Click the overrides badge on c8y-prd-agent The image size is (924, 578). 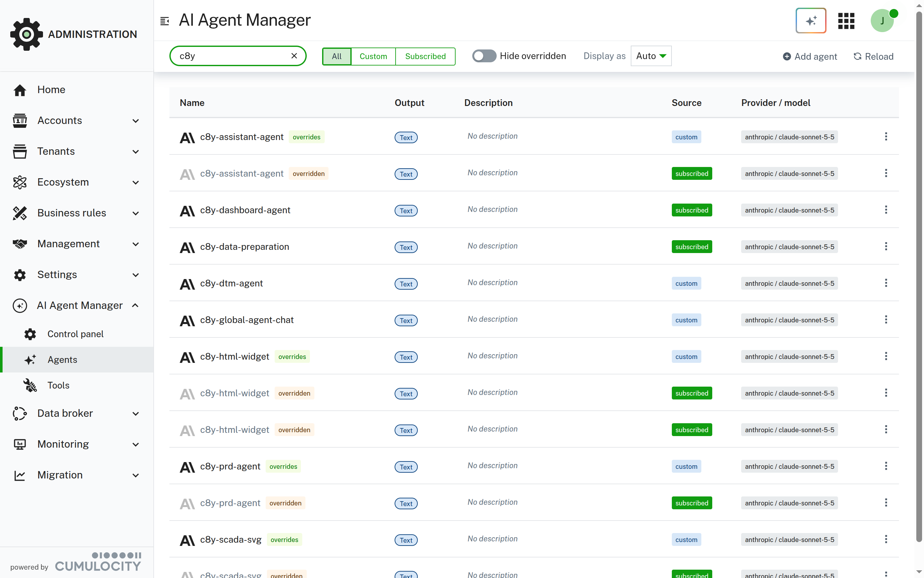point(283,466)
